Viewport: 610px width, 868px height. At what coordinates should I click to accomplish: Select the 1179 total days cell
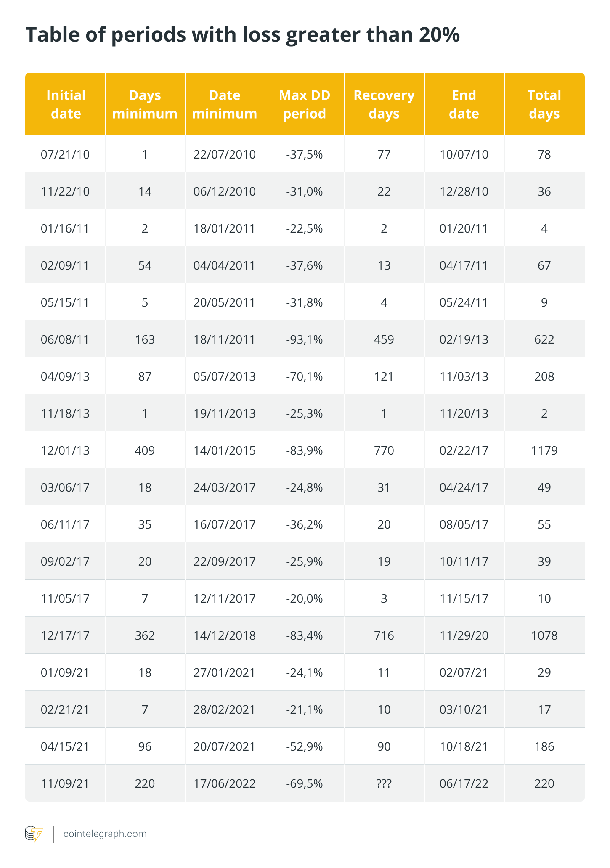[x=544, y=450]
